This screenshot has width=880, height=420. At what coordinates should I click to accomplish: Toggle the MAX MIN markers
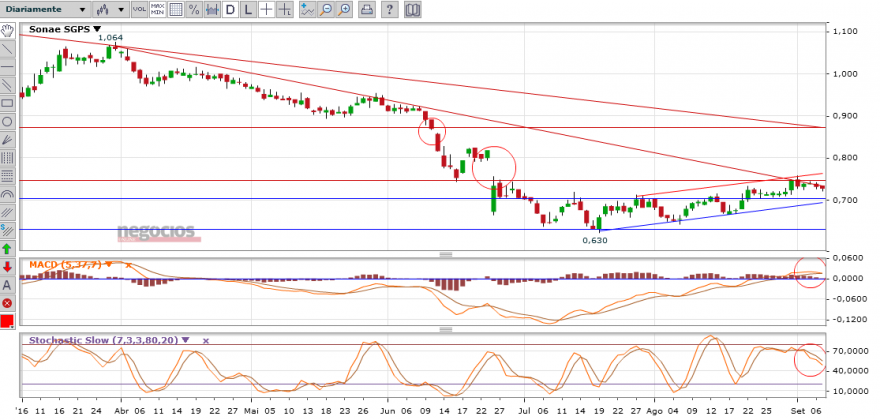[158, 10]
